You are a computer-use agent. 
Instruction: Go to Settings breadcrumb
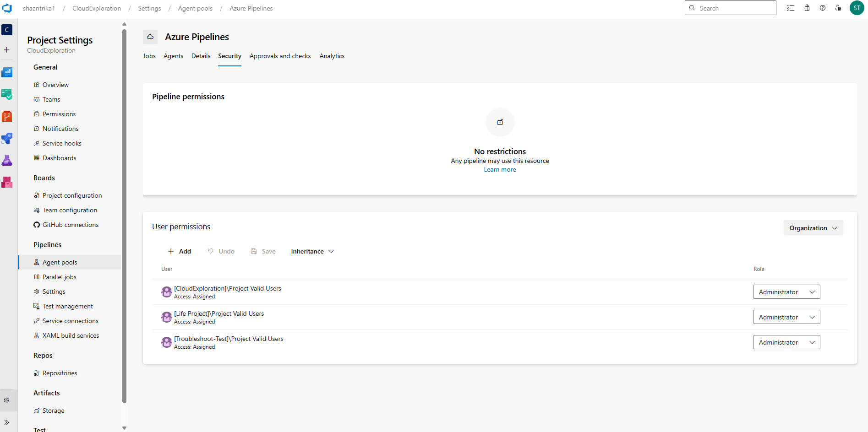tap(150, 8)
